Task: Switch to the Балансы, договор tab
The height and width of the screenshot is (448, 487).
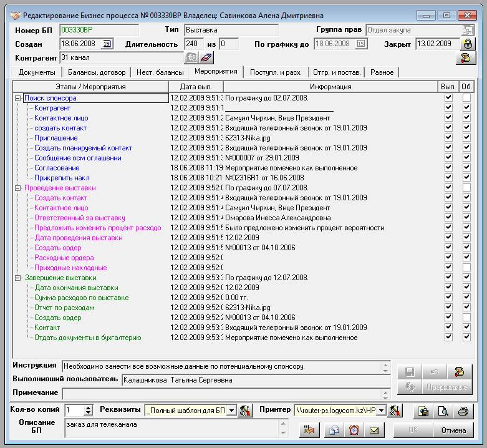Action: click(97, 72)
